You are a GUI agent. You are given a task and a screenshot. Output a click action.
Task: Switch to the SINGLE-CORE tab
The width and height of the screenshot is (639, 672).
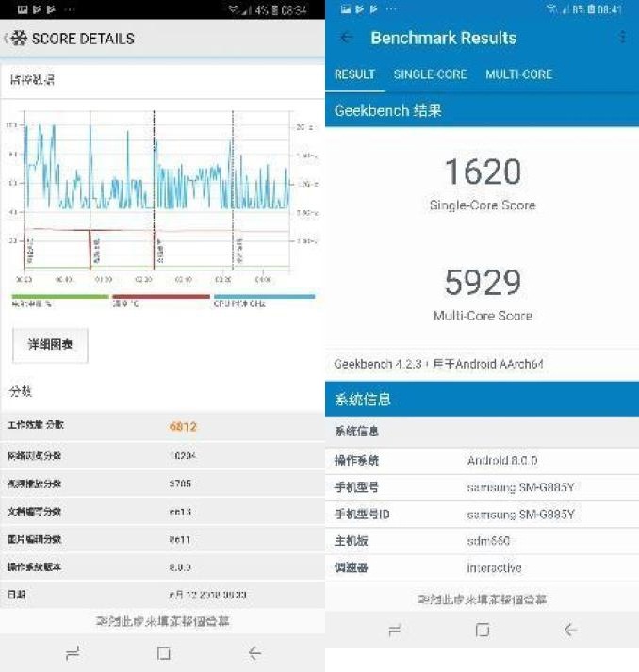click(x=431, y=74)
